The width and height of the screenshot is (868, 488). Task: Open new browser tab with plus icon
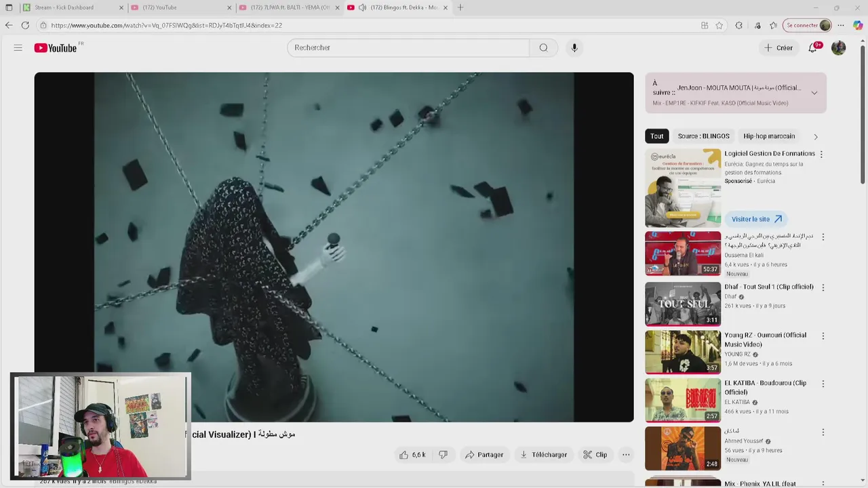460,7
